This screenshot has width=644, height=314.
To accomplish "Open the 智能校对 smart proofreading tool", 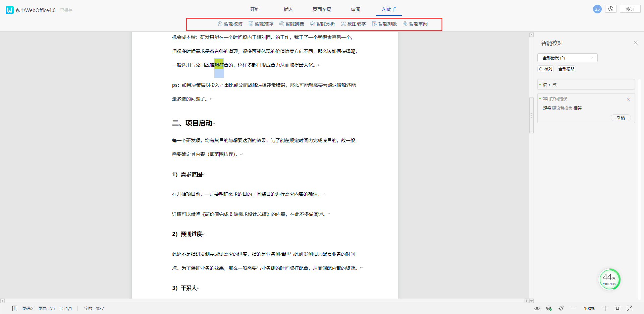I will pyautogui.click(x=230, y=24).
